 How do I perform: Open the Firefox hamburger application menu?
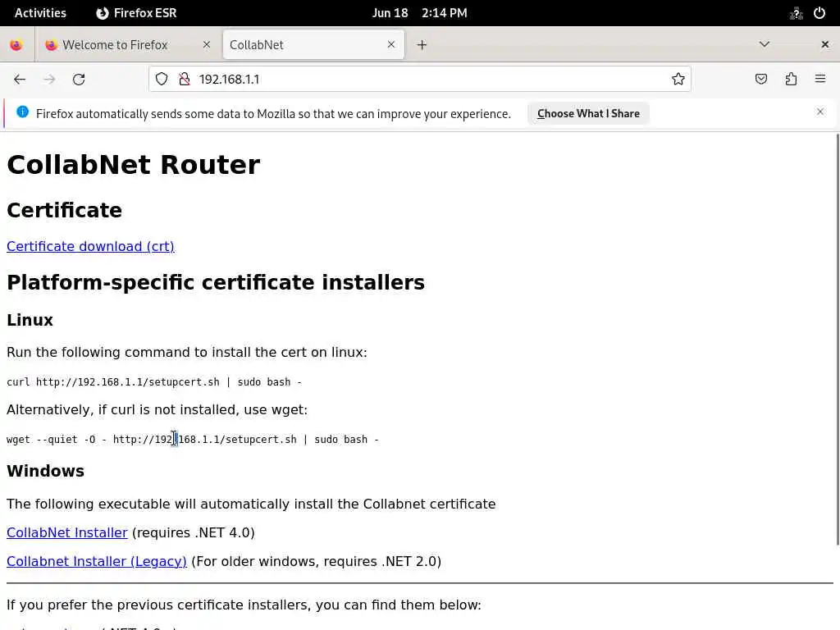820,79
